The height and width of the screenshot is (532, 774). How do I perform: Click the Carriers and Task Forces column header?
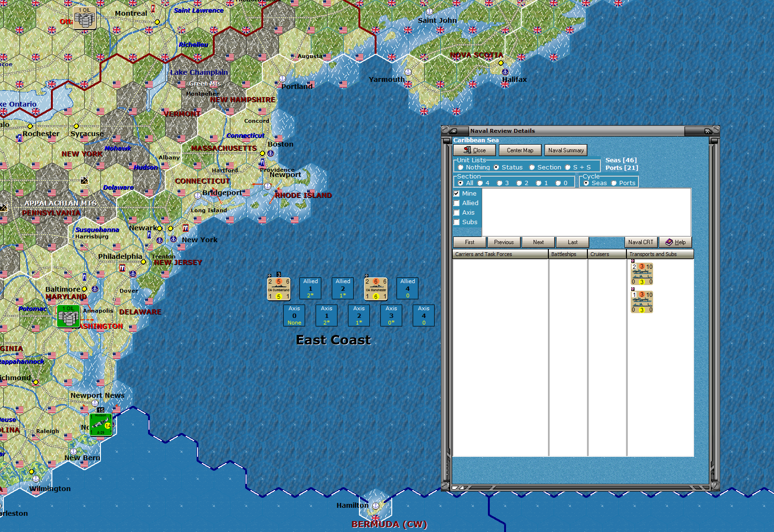[500, 255]
